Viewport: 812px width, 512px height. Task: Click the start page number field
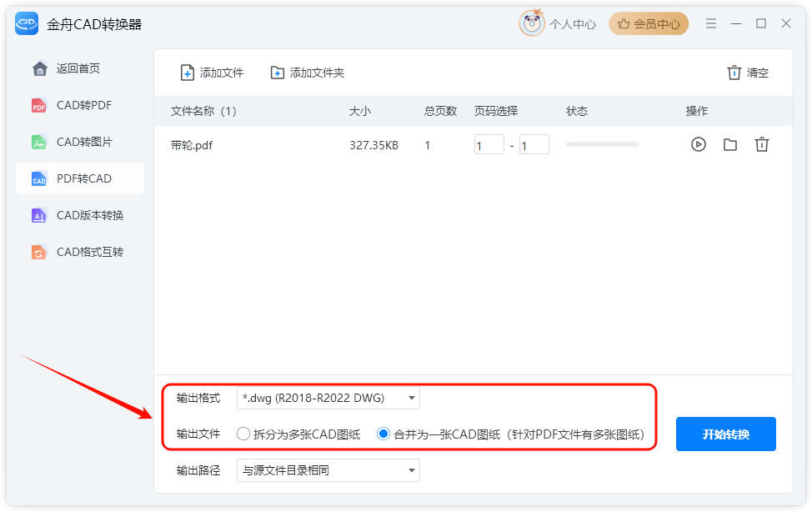[x=489, y=144]
